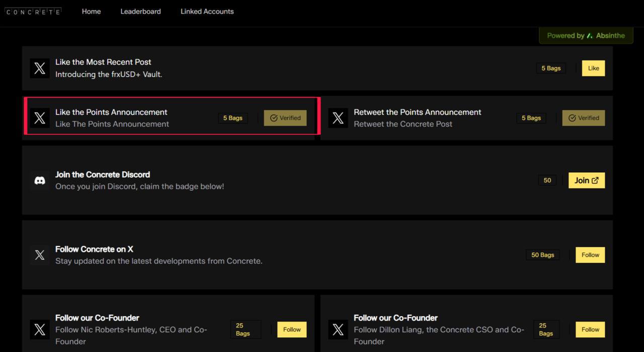Image resolution: width=644 pixels, height=352 pixels.
Task: Click Verified badge for Retweet Points Announcement
Action: 584,118
